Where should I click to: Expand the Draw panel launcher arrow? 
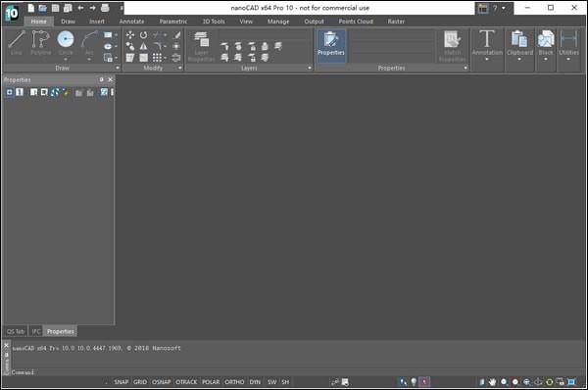tap(118, 68)
